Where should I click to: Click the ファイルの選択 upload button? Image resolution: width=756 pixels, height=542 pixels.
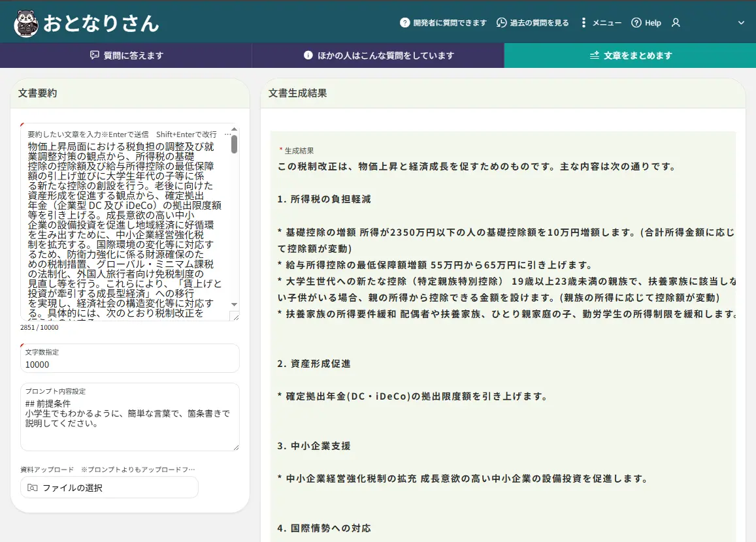click(109, 488)
